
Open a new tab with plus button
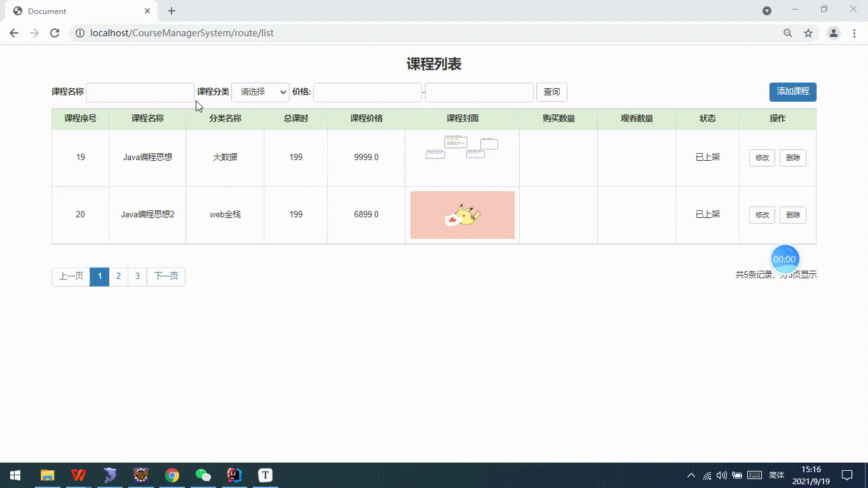(x=172, y=11)
